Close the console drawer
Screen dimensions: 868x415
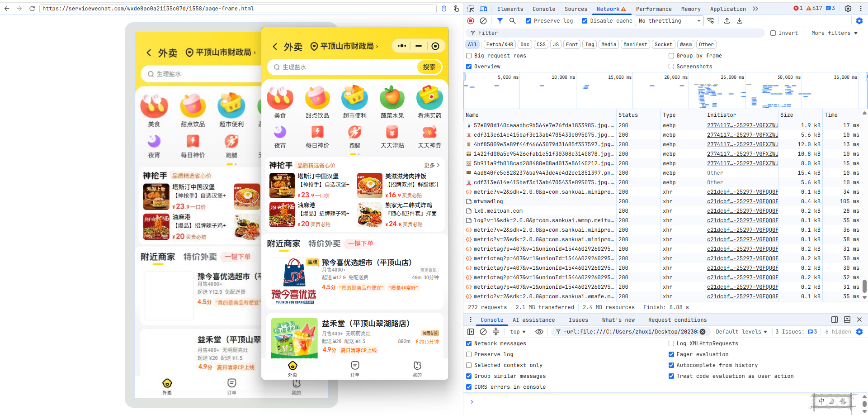pyautogui.click(x=859, y=320)
